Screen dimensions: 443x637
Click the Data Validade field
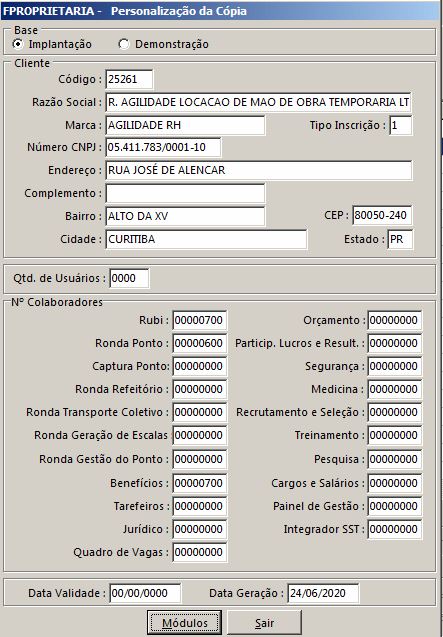pyautogui.click(x=145, y=593)
